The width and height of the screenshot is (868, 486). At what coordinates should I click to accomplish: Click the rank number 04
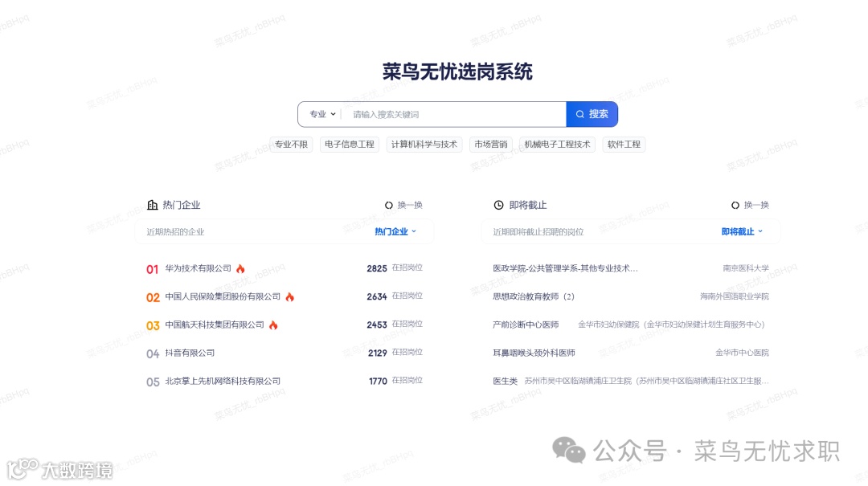coord(153,353)
